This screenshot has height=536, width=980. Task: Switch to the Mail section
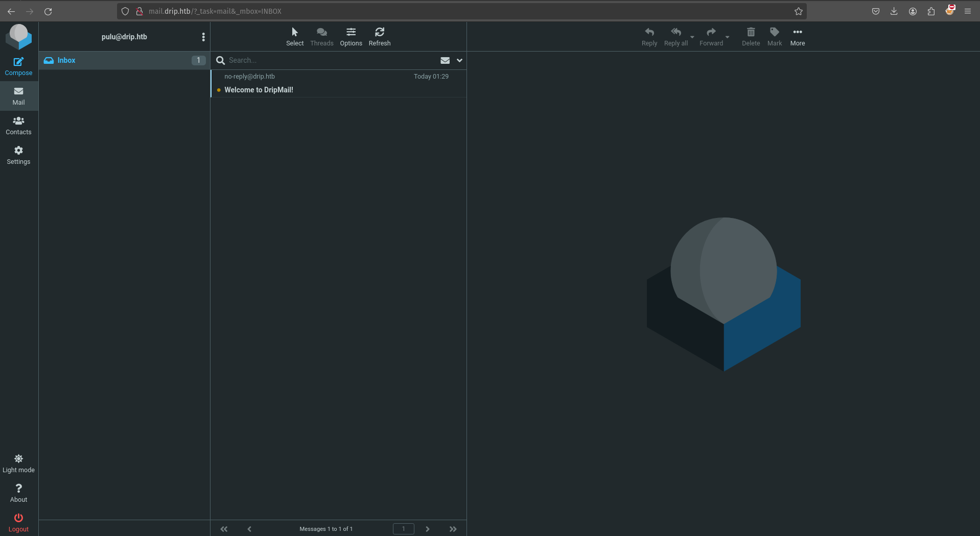tap(18, 96)
